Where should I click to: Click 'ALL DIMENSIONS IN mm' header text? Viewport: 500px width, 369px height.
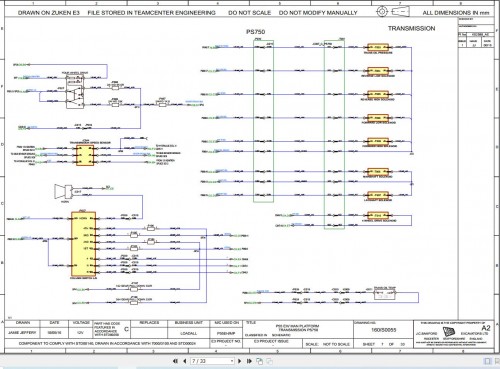click(x=456, y=13)
